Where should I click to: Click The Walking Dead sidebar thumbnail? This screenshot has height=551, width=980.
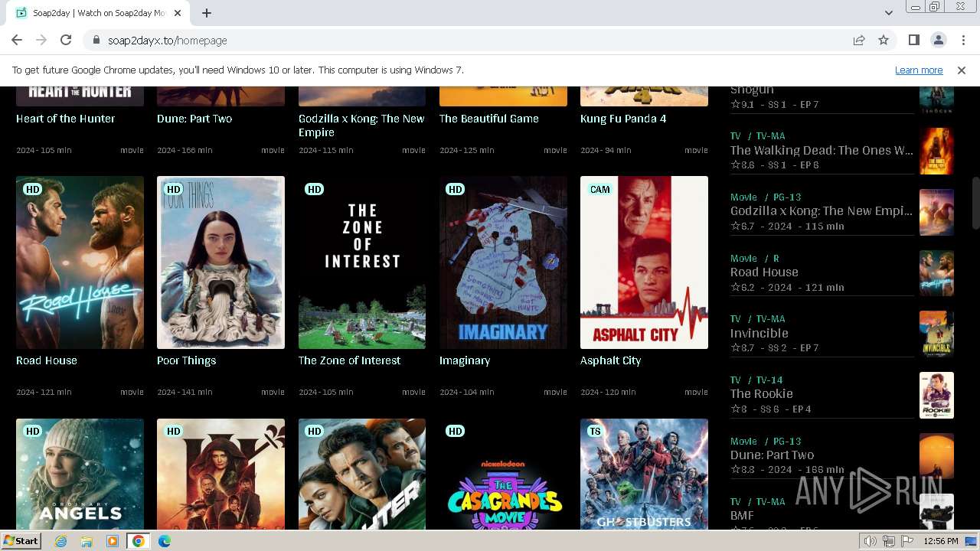[x=936, y=151]
